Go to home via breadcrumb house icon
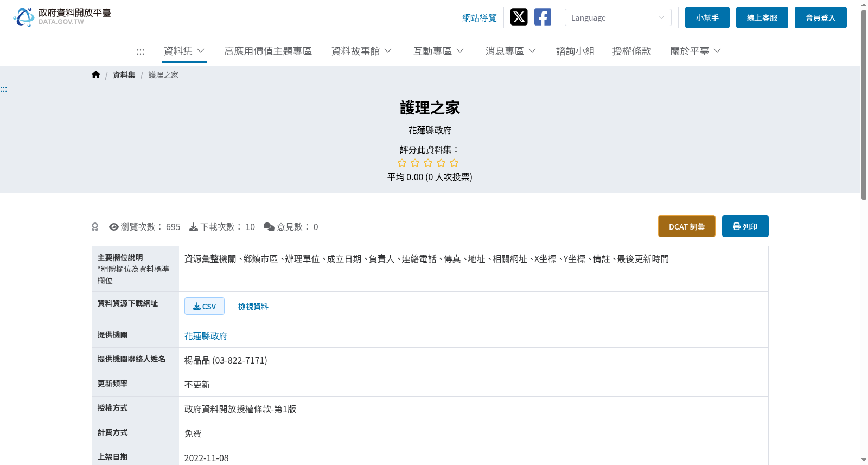The width and height of the screenshot is (868, 465). click(96, 74)
